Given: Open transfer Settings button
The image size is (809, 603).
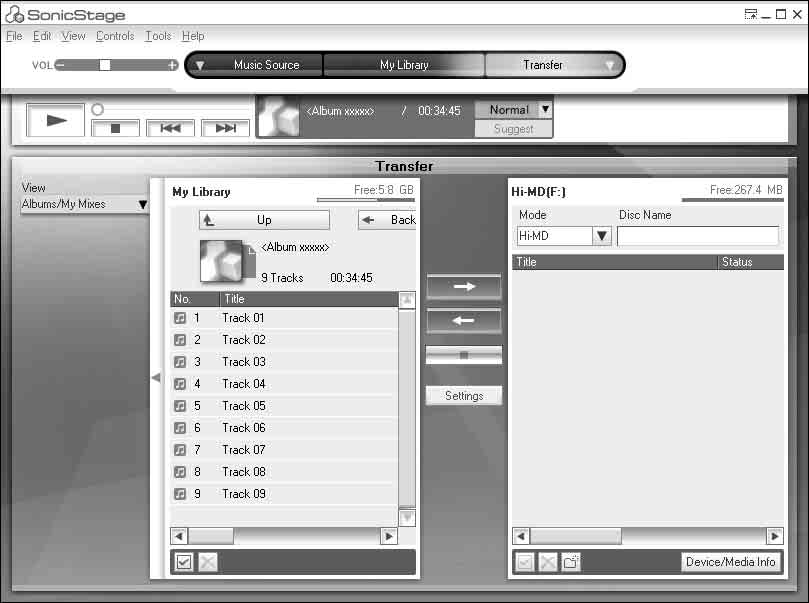Looking at the screenshot, I should (x=464, y=396).
